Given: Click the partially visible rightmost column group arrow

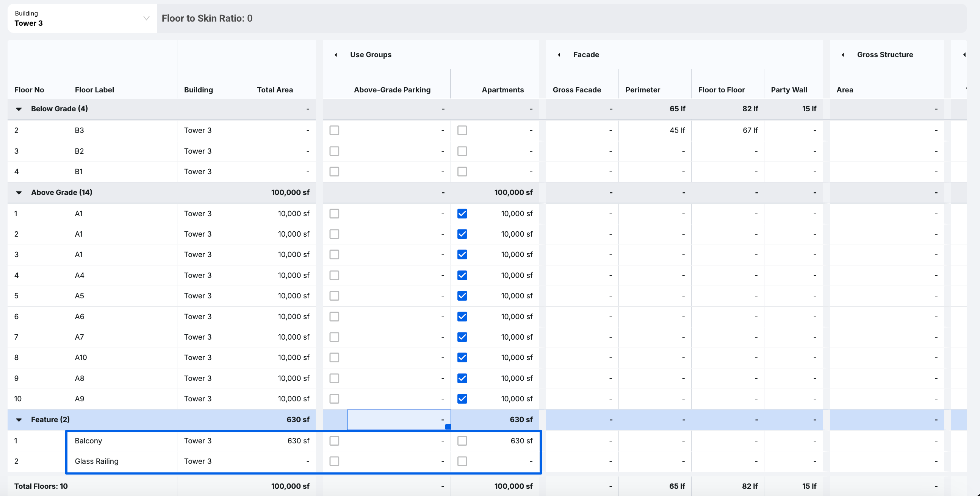Looking at the screenshot, I should click(x=964, y=55).
